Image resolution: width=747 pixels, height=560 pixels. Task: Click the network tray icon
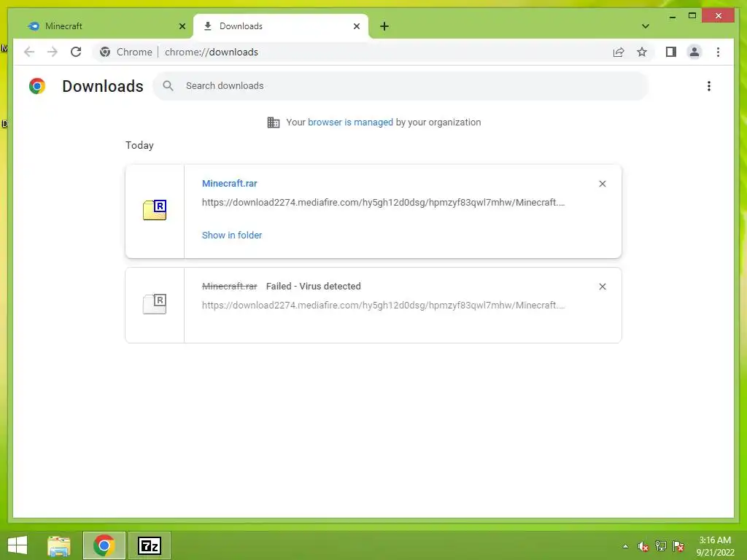(x=660, y=546)
